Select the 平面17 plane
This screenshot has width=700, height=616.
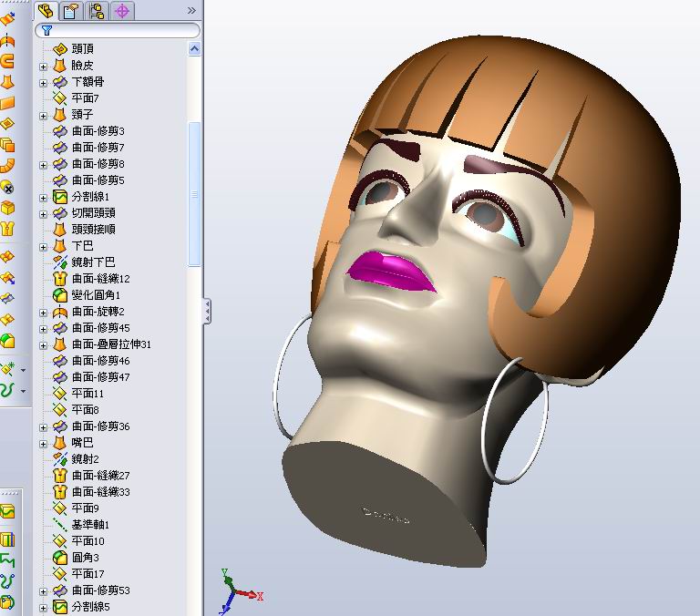click(x=87, y=573)
